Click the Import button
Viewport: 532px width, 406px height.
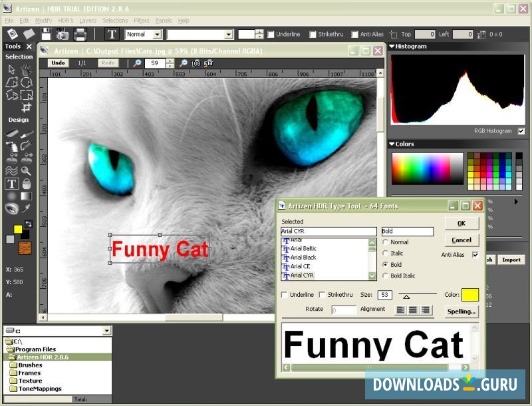pos(511,260)
